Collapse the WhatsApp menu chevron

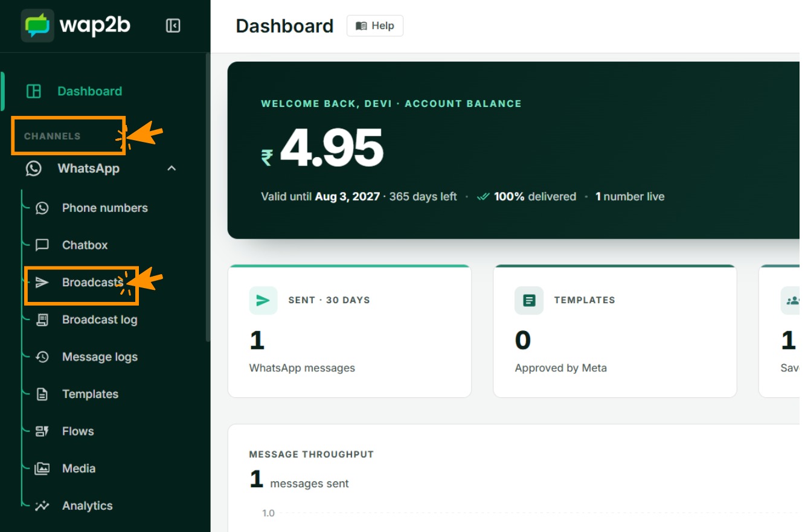(x=172, y=168)
